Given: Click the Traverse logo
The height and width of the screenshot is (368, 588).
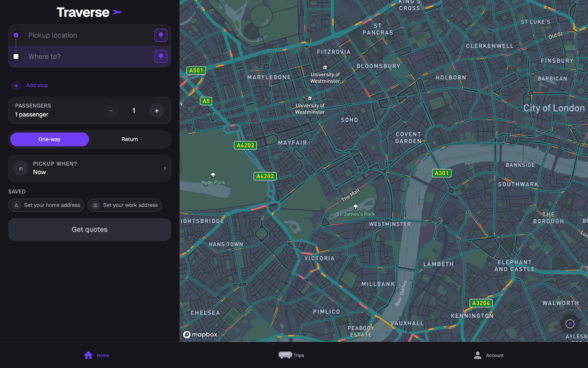Looking at the screenshot, I should 90,12.
